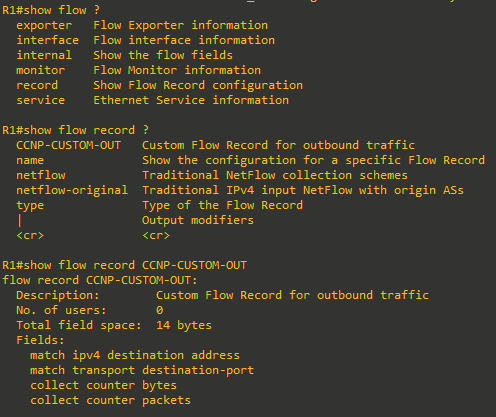Click the 'Total field space: 14 bytes' line

coord(114,325)
